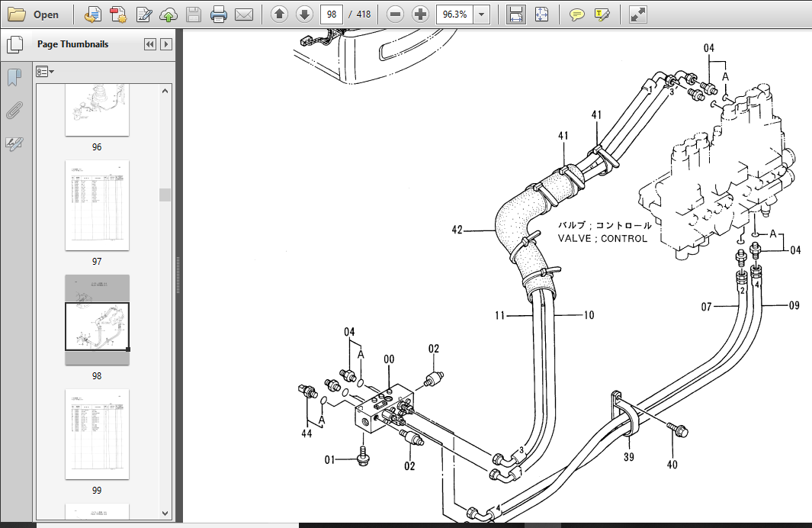Click the page number field showing 98

pyautogui.click(x=332, y=14)
